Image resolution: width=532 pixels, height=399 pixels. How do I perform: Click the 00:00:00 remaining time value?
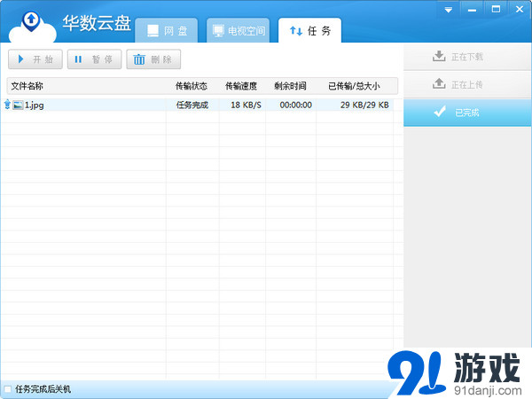[296, 106]
